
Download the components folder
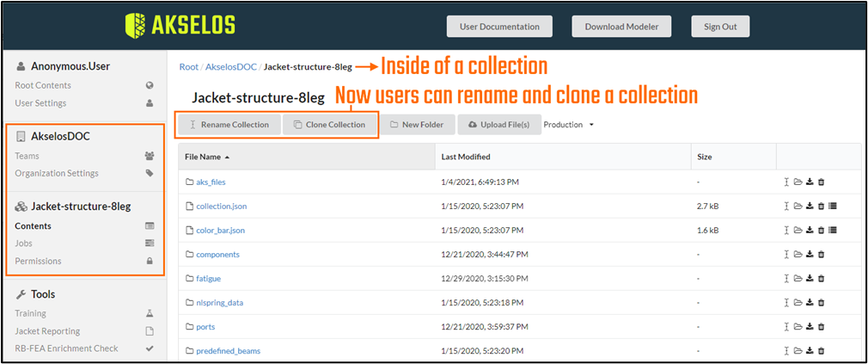(810, 255)
